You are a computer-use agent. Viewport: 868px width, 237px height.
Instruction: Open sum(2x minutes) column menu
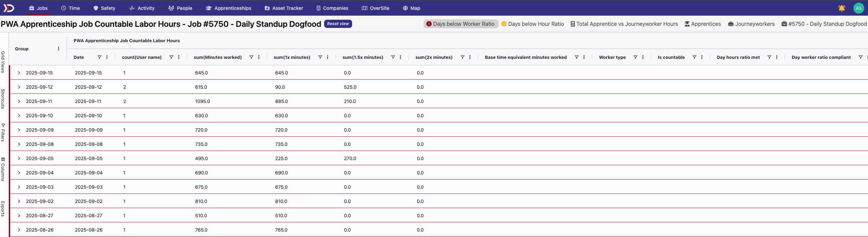pyautogui.click(x=470, y=57)
